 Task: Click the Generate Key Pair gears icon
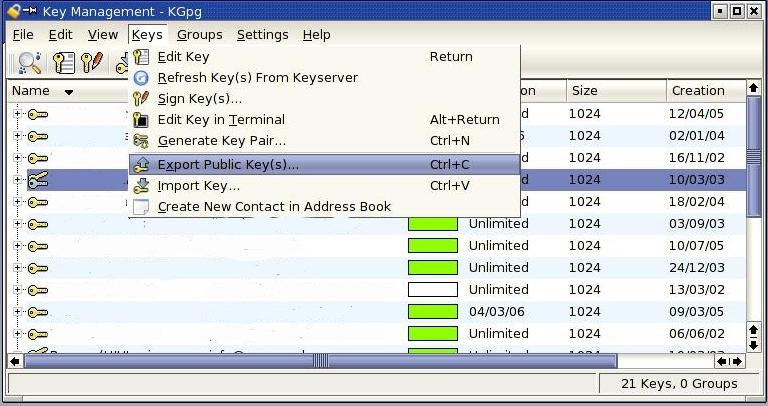coord(141,141)
